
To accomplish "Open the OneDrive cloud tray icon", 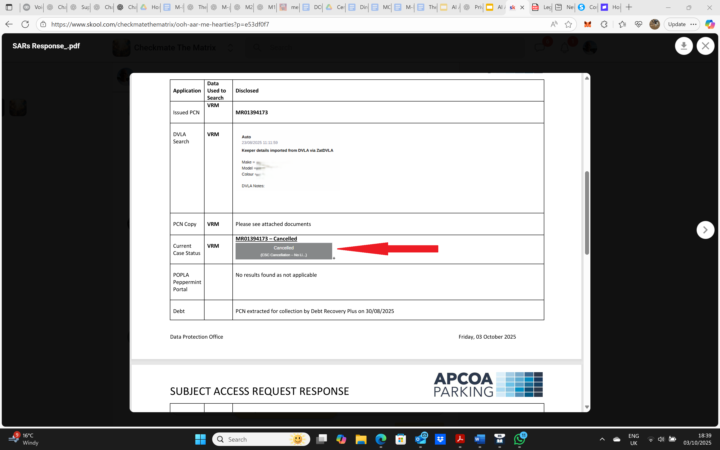I will [x=617, y=439].
